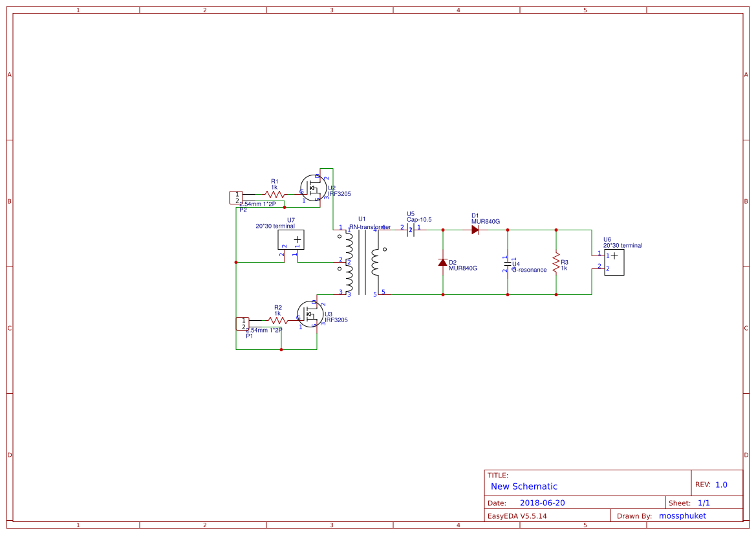Select the R3 1k load resistor

[x=556, y=262]
